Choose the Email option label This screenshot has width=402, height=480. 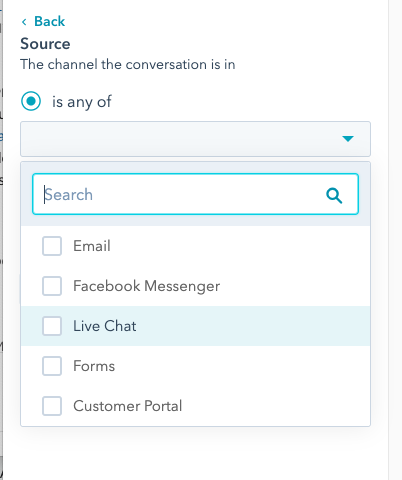(92, 246)
